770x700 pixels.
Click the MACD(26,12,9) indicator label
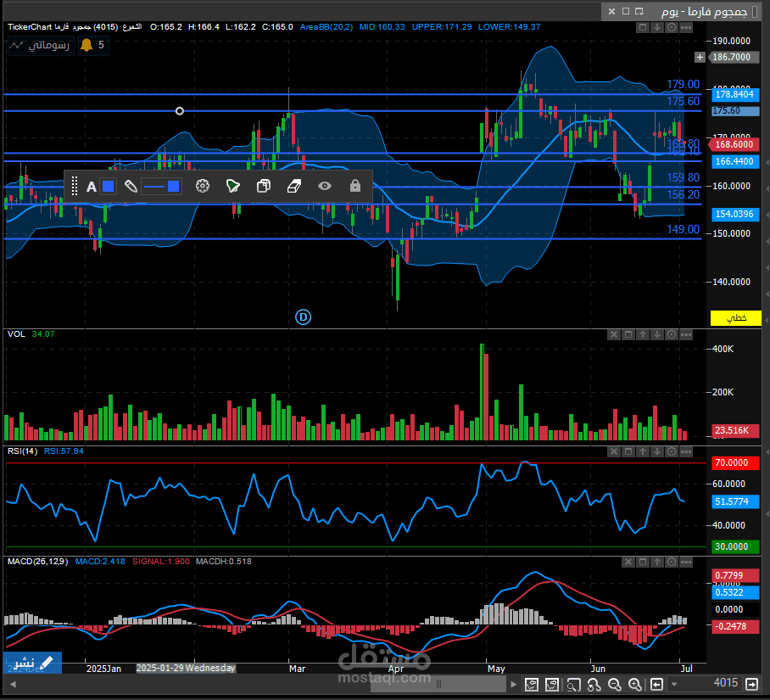pyautogui.click(x=38, y=561)
